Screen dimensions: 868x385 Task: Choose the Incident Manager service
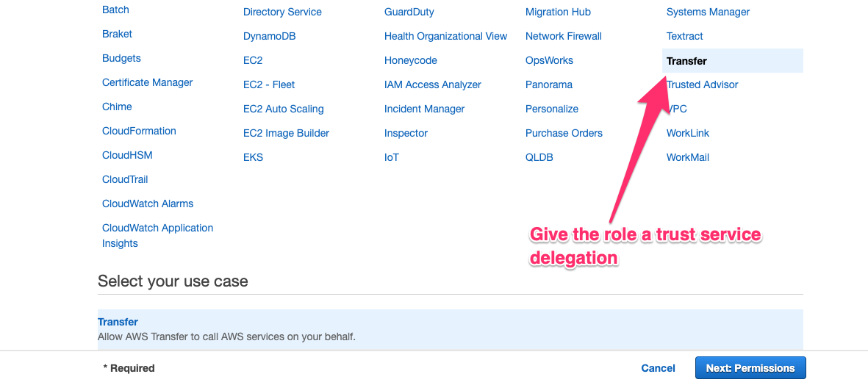424,109
